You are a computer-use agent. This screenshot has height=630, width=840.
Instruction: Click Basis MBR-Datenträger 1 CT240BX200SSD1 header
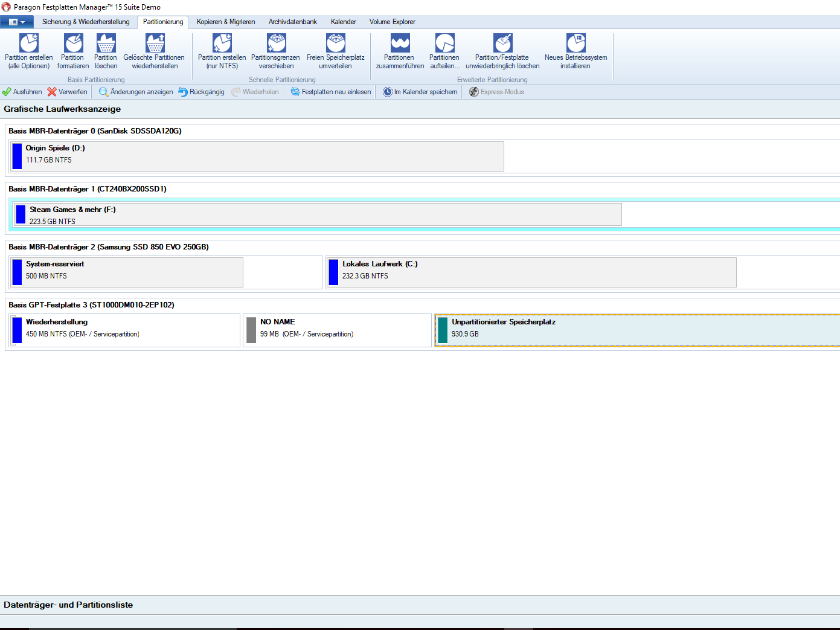[x=88, y=189]
